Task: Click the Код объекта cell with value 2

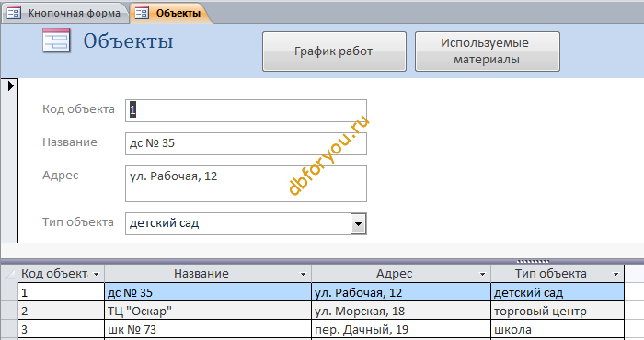Action: tap(62, 311)
